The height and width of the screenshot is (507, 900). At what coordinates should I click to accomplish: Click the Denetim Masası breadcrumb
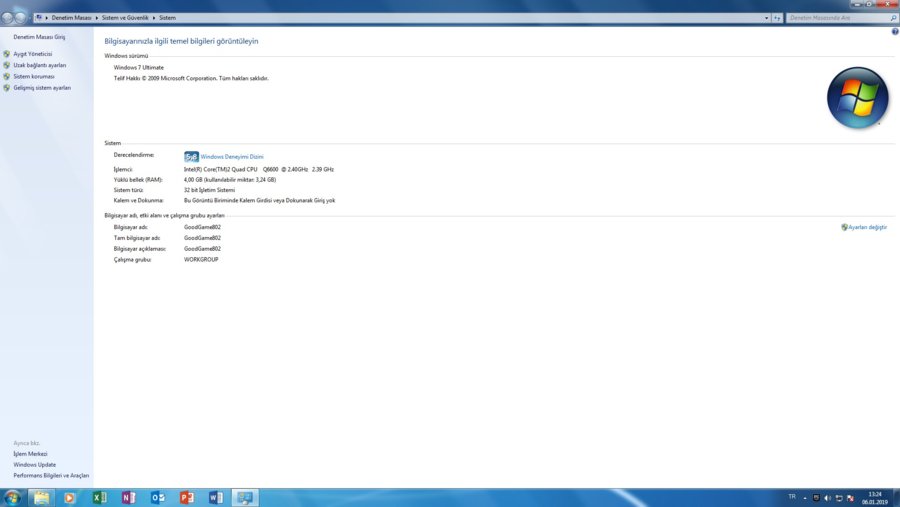pyautogui.click(x=71, y=18)
